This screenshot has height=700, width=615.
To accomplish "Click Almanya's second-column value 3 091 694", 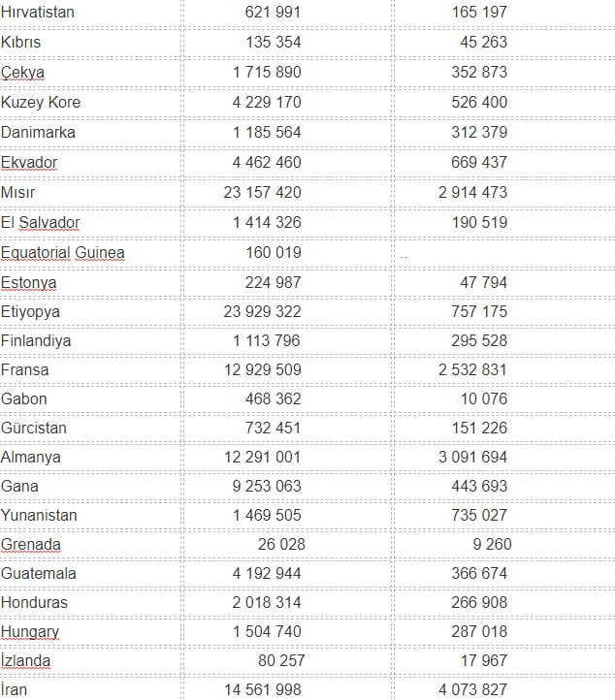I will pos(472,457).
